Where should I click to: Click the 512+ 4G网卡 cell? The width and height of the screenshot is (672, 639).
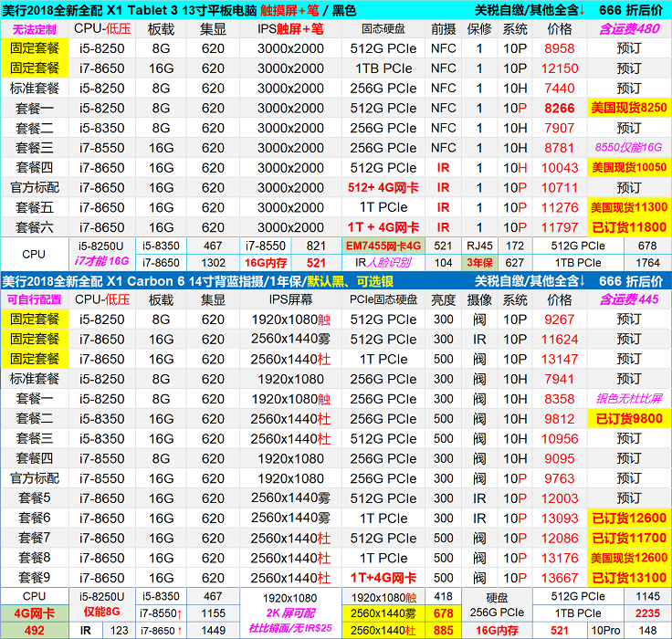click(383, 187)
